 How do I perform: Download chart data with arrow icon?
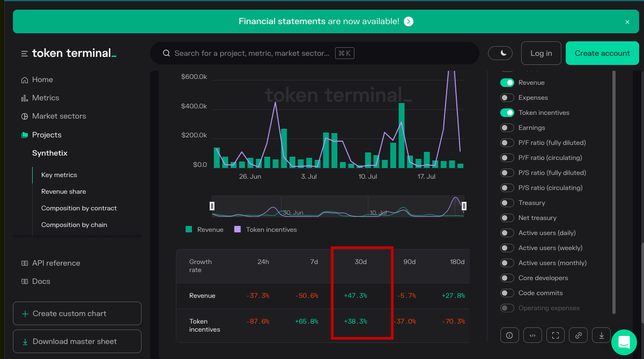[x=602, y=335]
